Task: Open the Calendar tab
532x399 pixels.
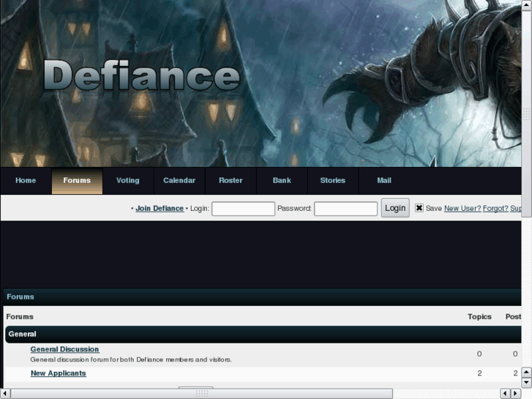Action: 179,180
